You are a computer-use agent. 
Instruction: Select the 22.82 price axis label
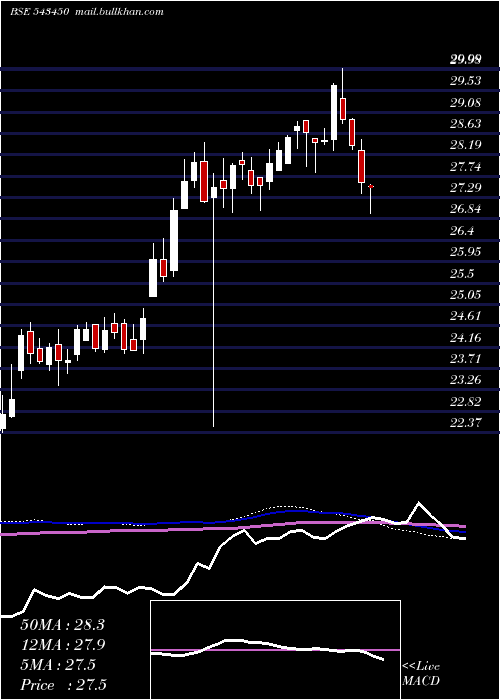(x=466, y=402)
